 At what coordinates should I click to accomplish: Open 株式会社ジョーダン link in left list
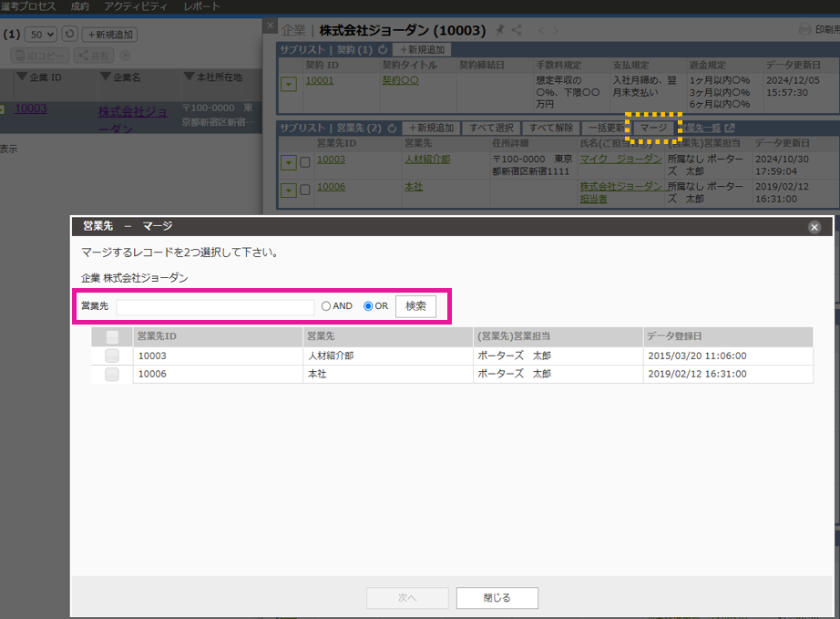coord(132,120)
